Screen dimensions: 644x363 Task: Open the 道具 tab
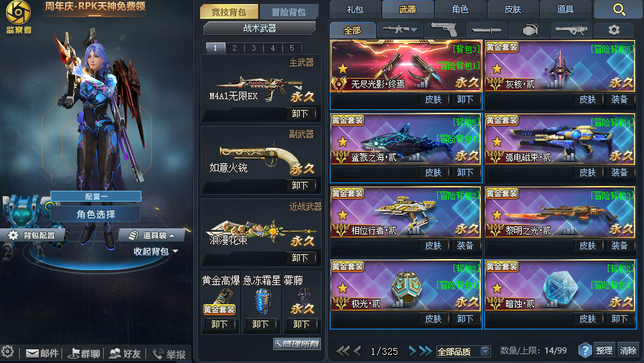point(565,9)
